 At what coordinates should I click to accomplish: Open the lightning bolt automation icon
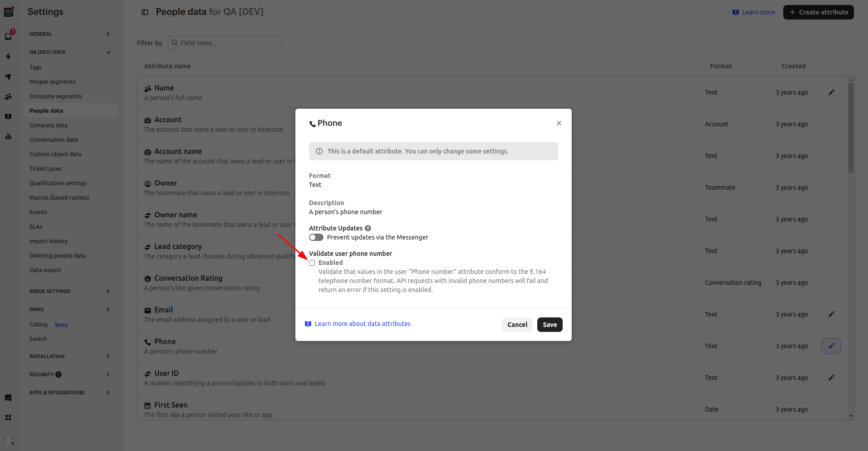coord(8,57)
